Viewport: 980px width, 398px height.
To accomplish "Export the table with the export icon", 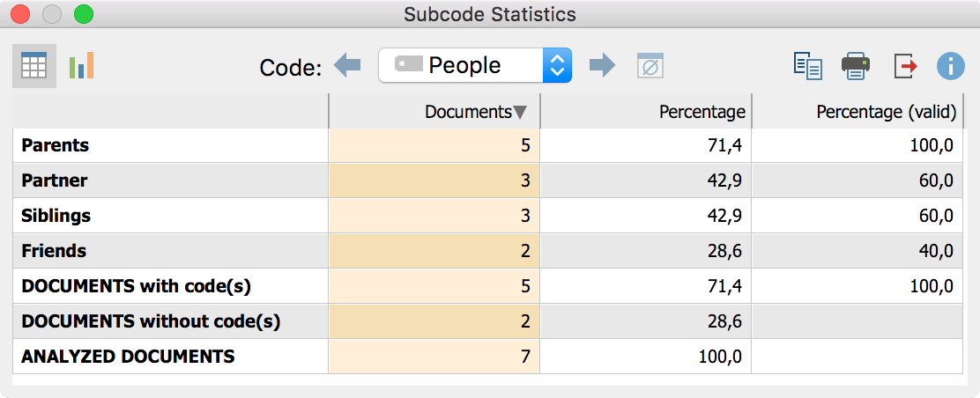I will pos(905,66).
